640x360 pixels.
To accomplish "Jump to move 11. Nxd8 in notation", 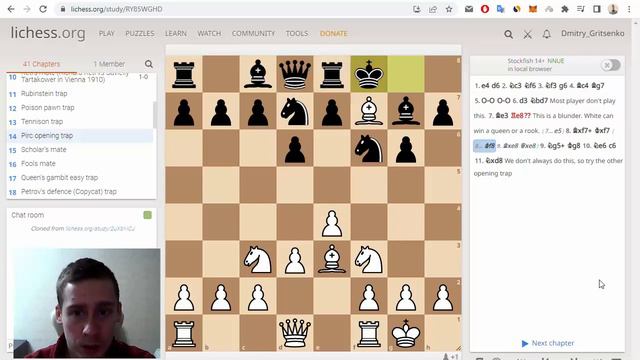I will click(494, 161).
